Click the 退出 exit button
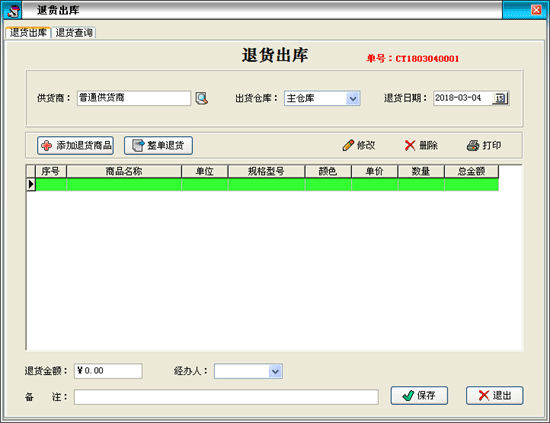 495,396
